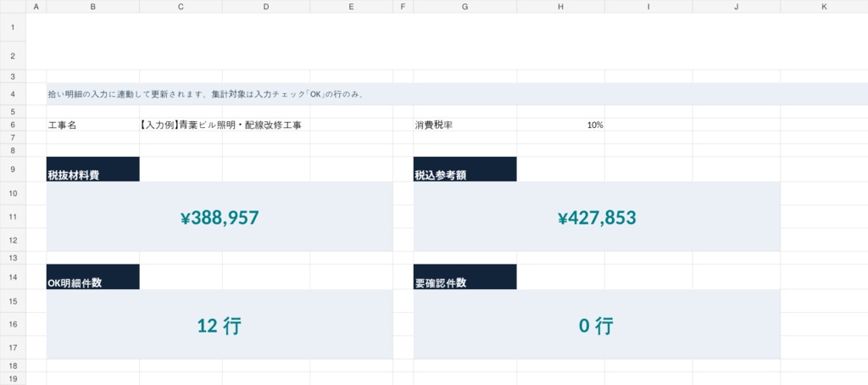
Task: Select row header 14
Action: (14, 277)
